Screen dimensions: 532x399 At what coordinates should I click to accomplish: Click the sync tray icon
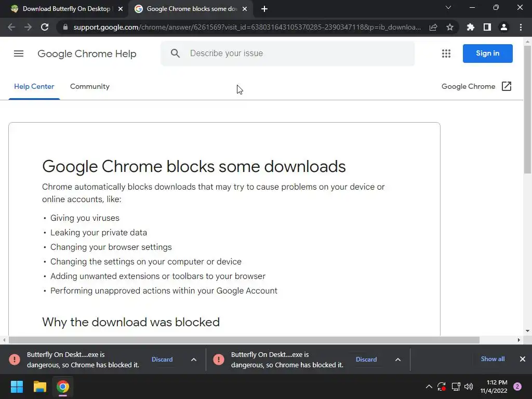click(442, 387)
